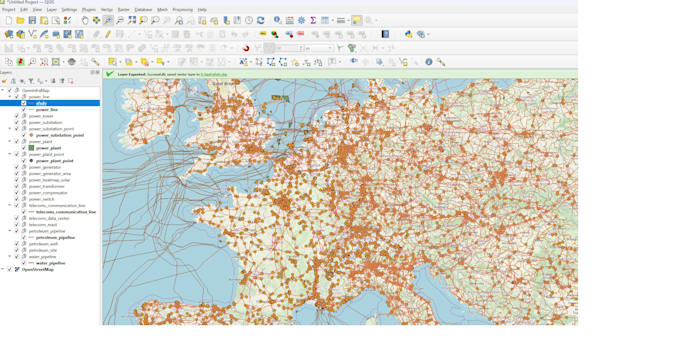
Task: Toggle visibility of power_substation_point orange-dot sublayer
Action: pyautogui.click(x=24, y=135)
